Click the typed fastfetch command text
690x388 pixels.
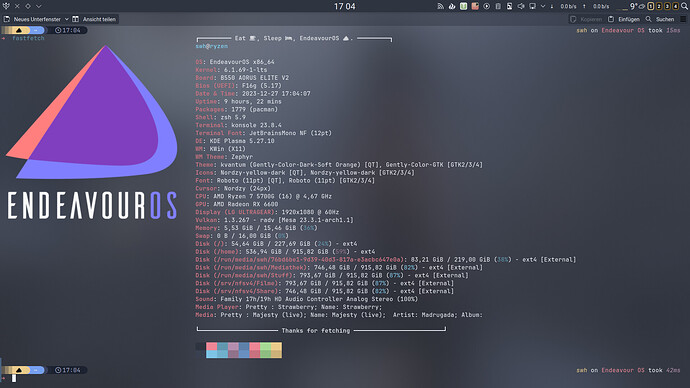pos(28,38)
